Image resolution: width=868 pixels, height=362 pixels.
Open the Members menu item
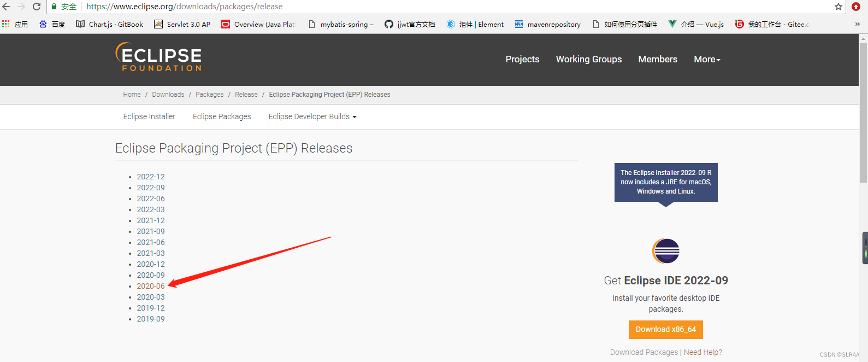[x=658, y=59]
